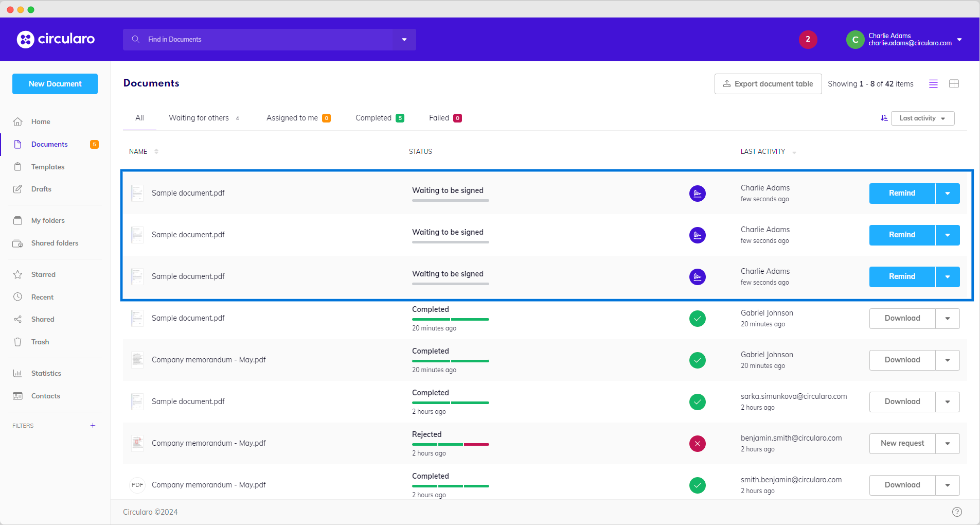Click the red notifications badge
Viewport: 980px width, 525px height.
pyautogui.click(x=808, y=39)
